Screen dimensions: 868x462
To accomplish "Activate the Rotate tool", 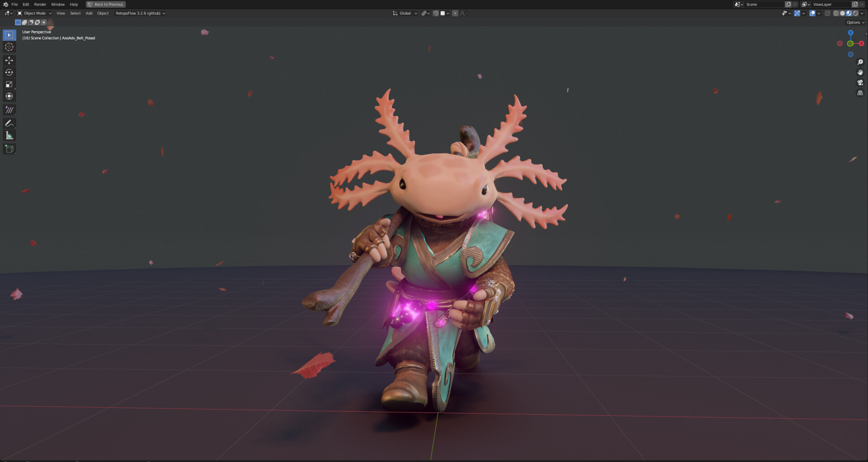I will 9,72.
